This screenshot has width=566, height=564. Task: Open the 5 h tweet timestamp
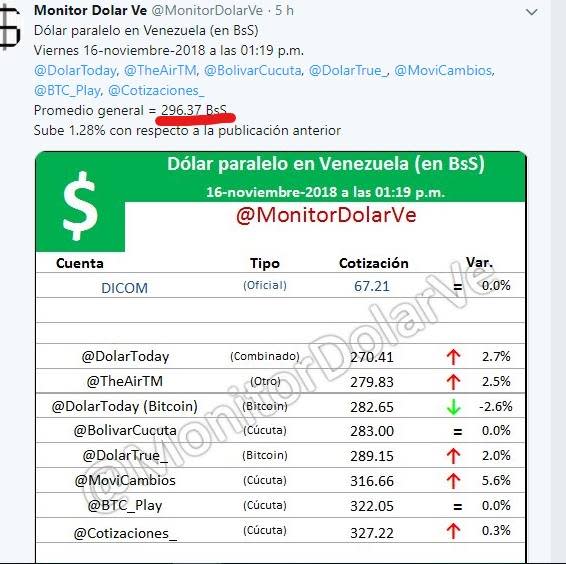tap(284, 10)
